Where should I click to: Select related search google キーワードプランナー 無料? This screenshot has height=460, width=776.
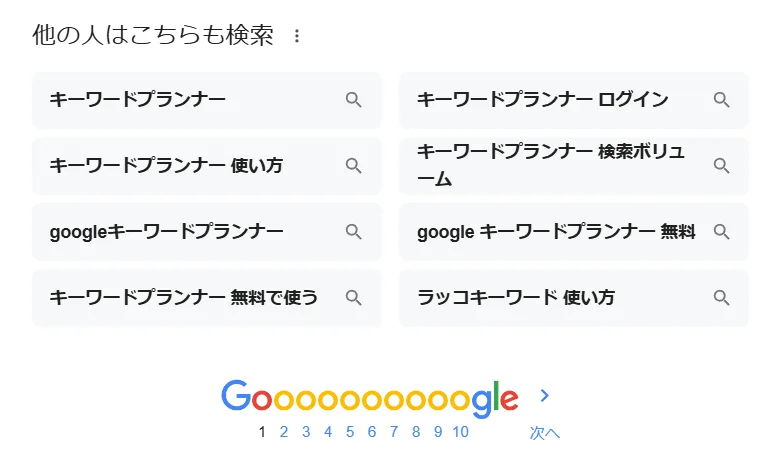tap(574, 232)
